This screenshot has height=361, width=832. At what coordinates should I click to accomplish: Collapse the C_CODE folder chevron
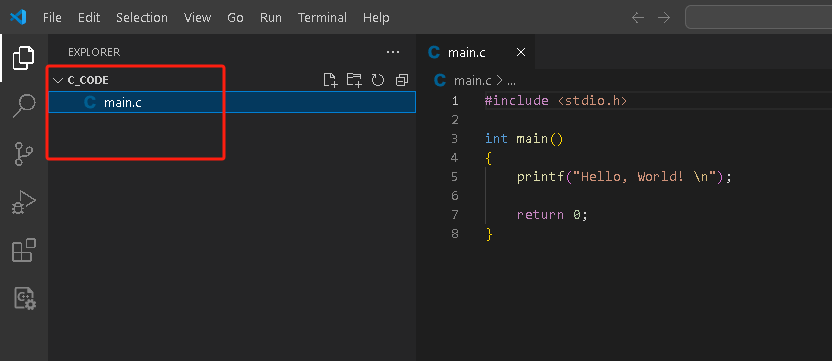[x=58, y=81]
